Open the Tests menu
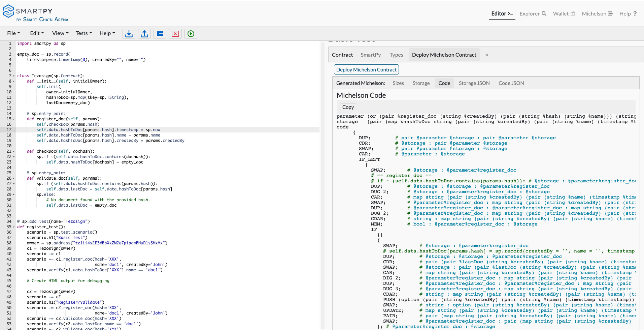This screenshot has width=644, height=330. [83, 33]
